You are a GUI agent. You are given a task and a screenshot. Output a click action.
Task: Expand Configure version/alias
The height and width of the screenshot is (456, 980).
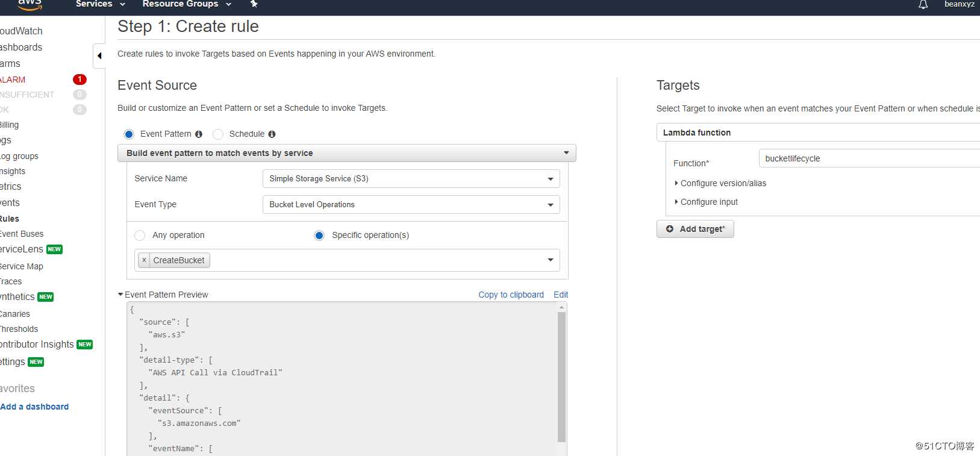pos(720,183)
